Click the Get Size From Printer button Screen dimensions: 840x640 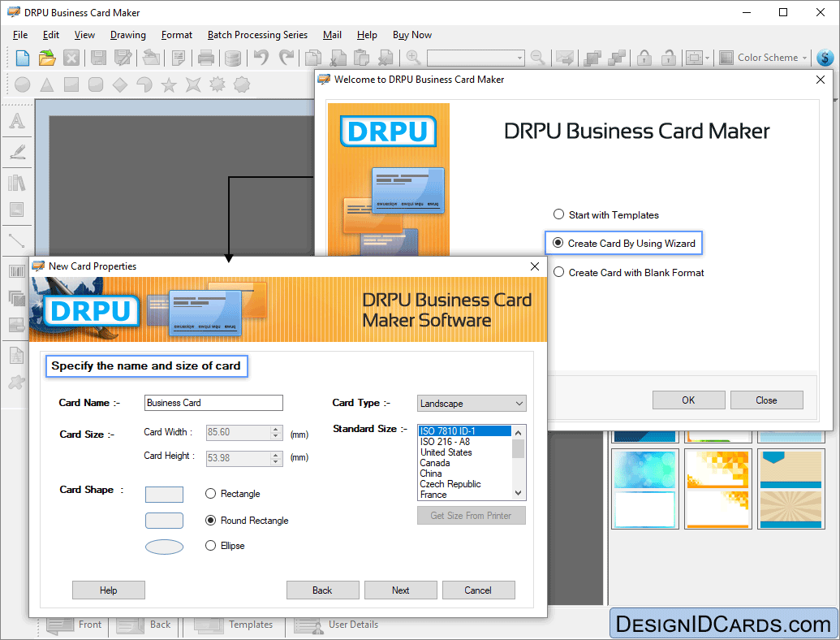472,516
